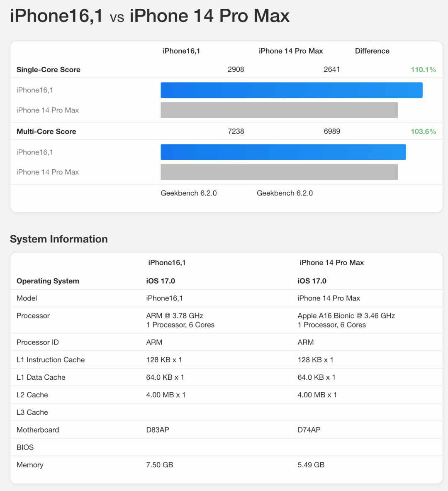Click the D74AP motherboard value

point(309,430)
